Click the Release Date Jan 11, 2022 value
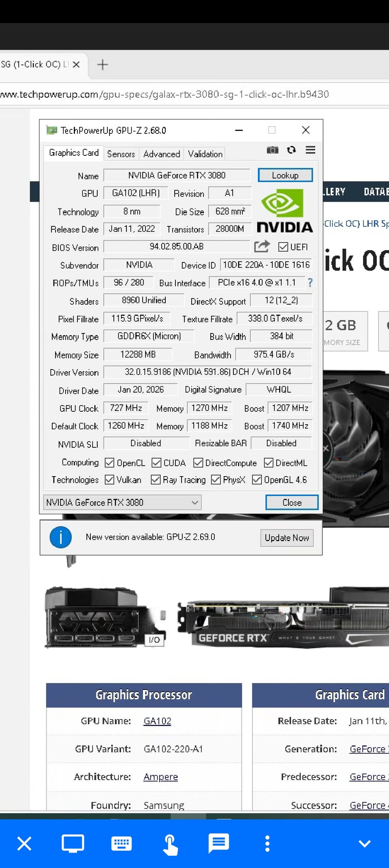 [x=132, y=229]
